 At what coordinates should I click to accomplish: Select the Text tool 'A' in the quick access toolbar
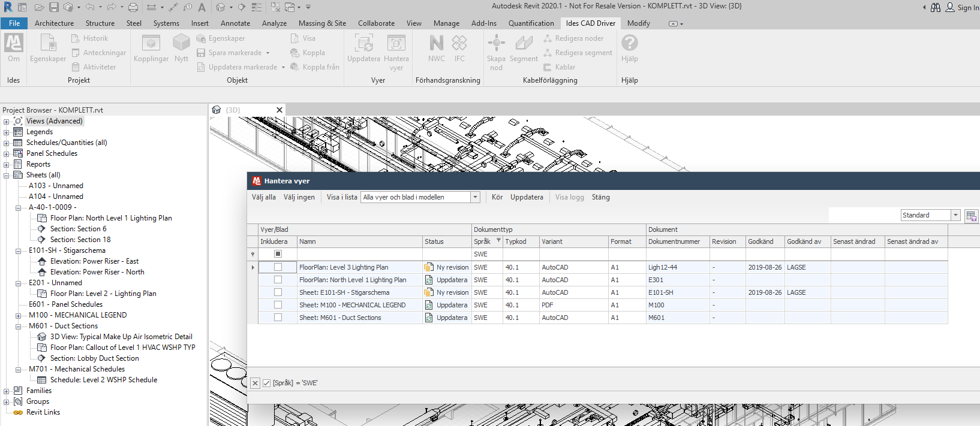(x=202, y=7)
